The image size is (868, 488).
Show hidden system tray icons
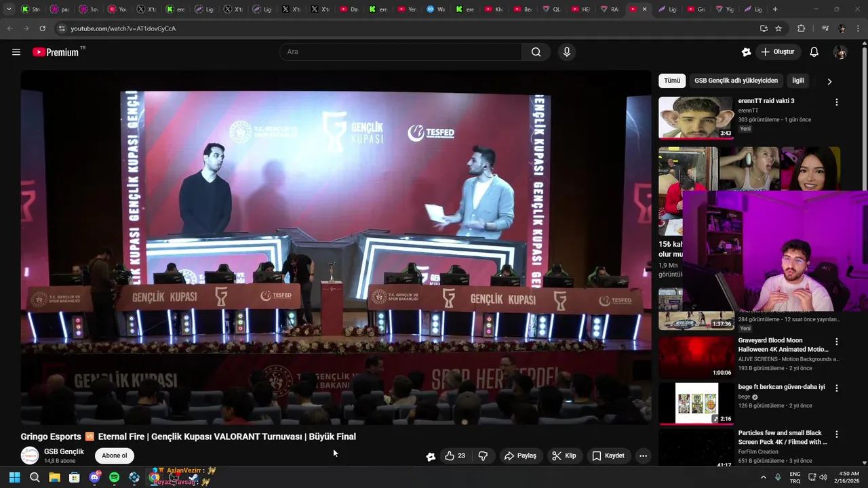[763, 477]
